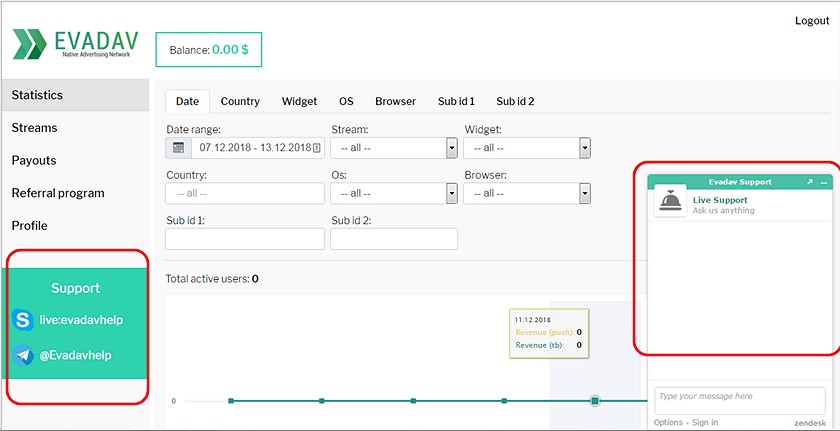840x431 pixels.
Task: Click the Live Support bell icon
Action: coord(670,201)
